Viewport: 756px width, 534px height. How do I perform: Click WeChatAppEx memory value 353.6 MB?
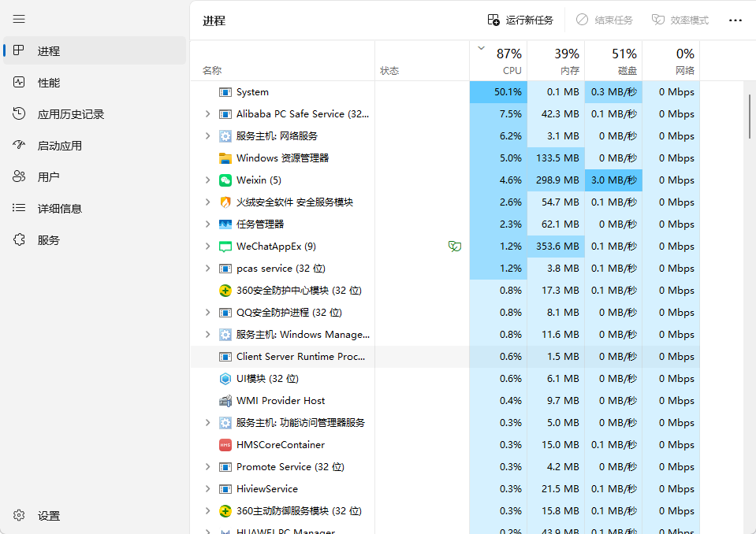tap(556, 247)
